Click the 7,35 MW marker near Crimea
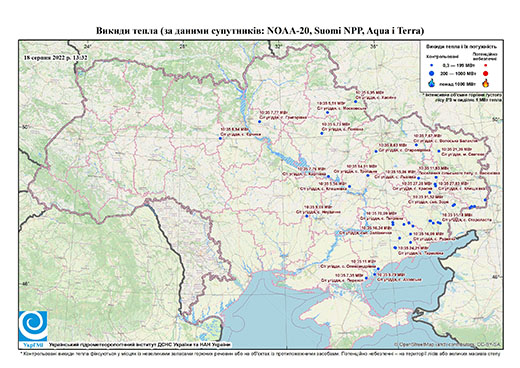This screenshot has height=368, width=520. click(366, 278)
